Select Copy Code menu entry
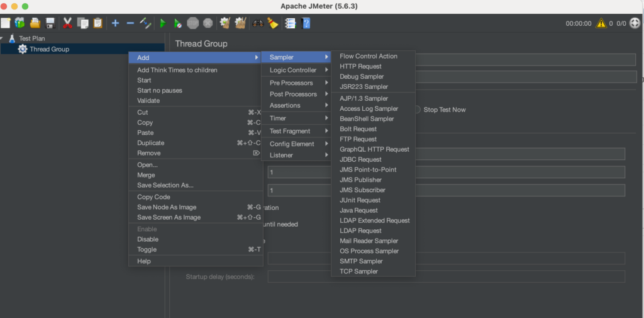This screenshot has width=644, height=318. 196,197
